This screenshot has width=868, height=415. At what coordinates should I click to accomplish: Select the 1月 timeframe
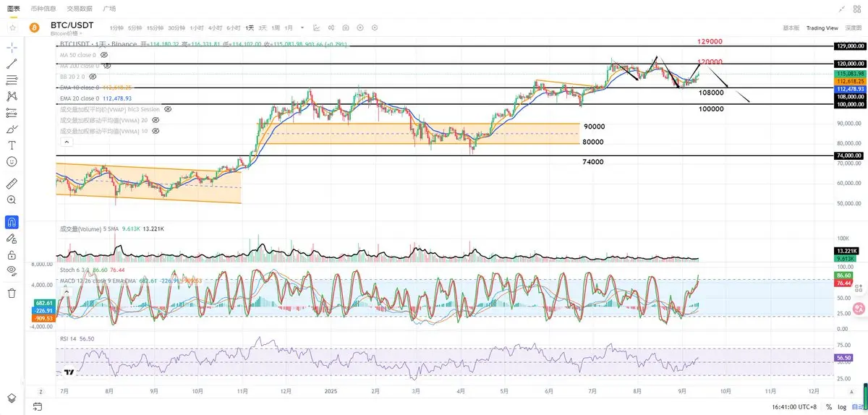click(289, 27)
